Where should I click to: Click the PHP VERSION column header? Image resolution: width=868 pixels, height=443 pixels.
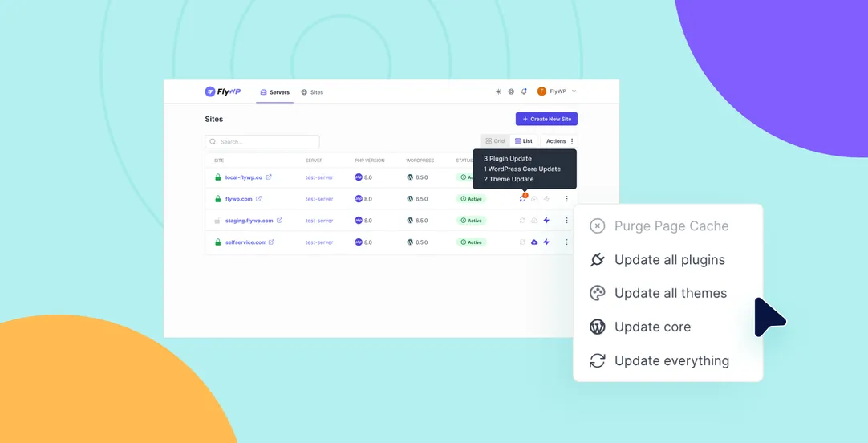click(370, 161)
